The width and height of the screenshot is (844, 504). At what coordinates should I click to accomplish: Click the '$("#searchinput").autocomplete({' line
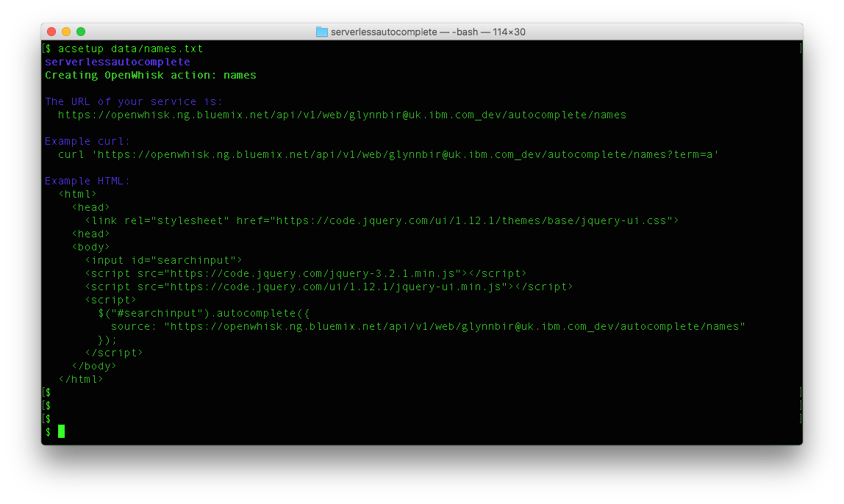coord(204,313)
